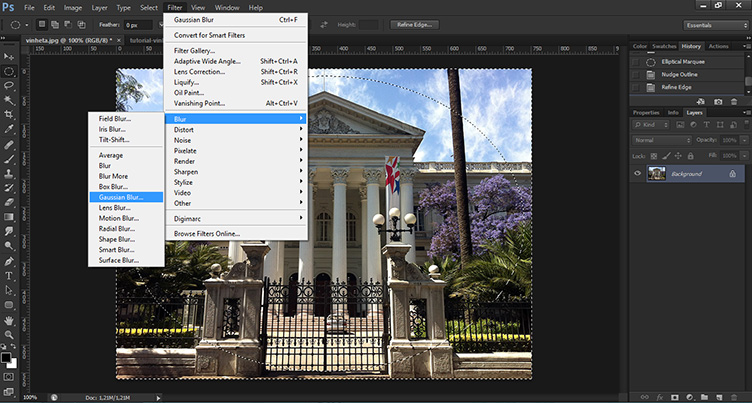Viewport: 752px width, 403px height.
Task: Hide the Background layer visibility eye
Action: point(639,173)
